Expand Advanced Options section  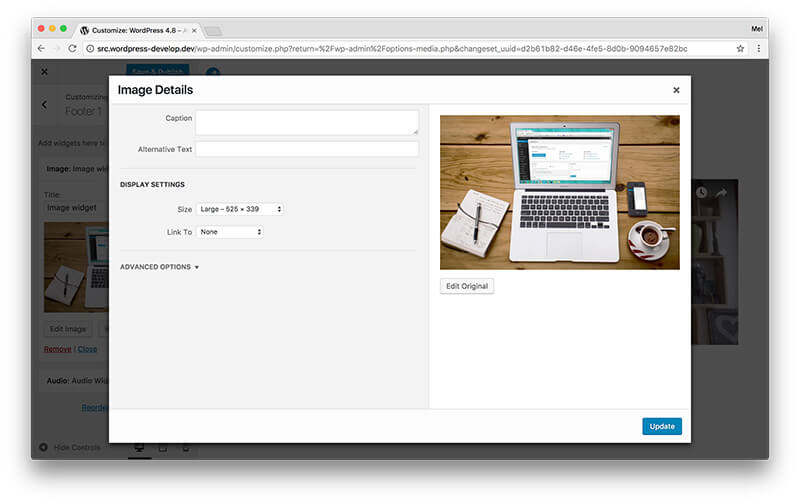pyautogui.click(x=159, y=267)
